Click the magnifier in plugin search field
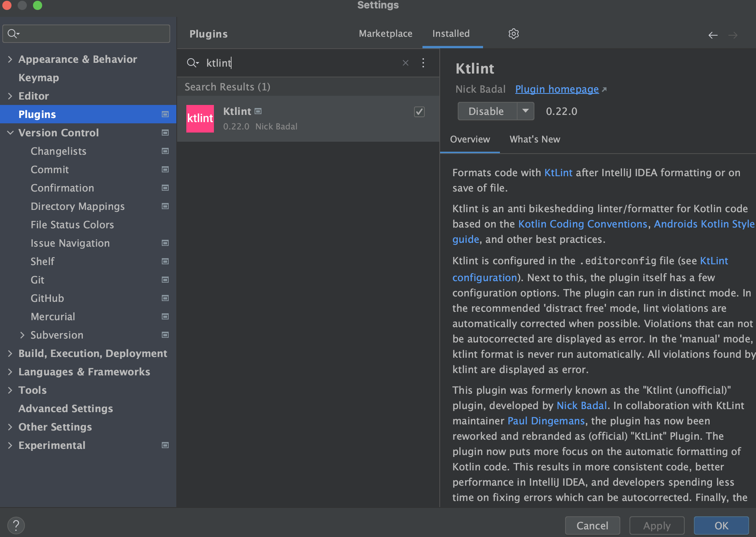The image size is (756, 537). pos(192,63)
